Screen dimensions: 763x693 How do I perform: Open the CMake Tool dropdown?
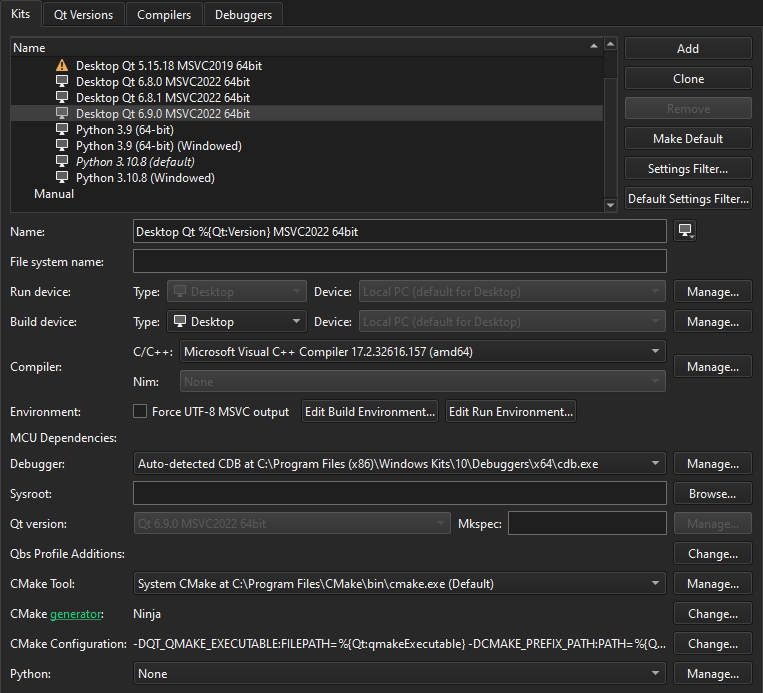pyautogui.click(x=399, y=584)
